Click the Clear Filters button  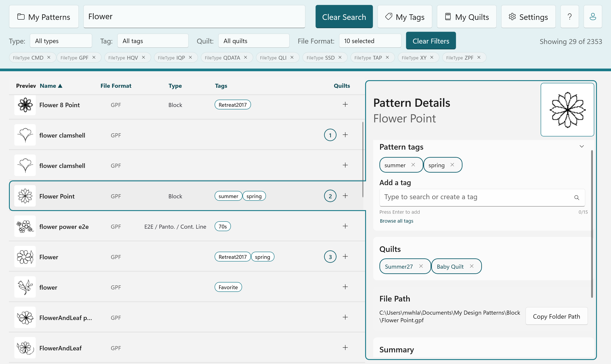[431, 41]
